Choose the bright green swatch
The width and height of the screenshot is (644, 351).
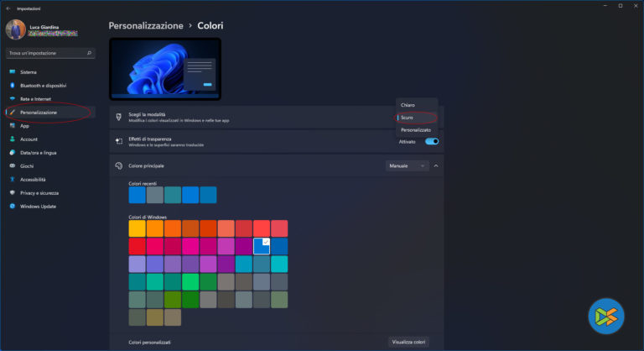[x=190, y=282]
